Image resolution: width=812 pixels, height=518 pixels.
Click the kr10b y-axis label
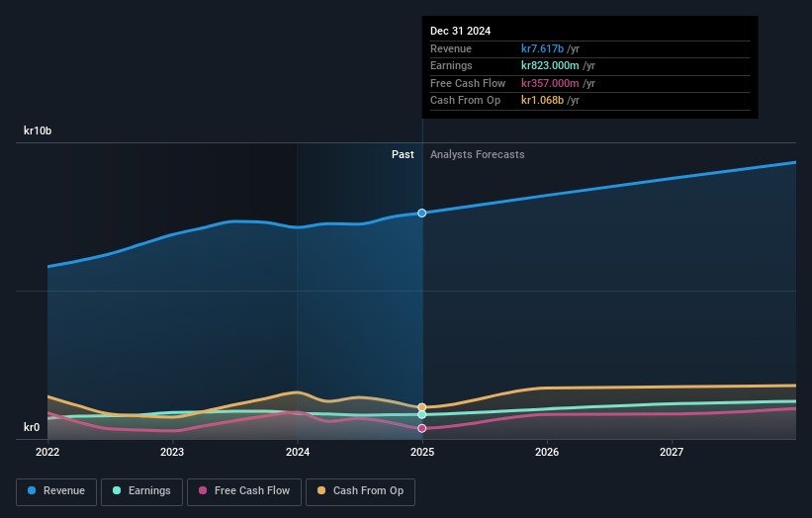point(38,130)
